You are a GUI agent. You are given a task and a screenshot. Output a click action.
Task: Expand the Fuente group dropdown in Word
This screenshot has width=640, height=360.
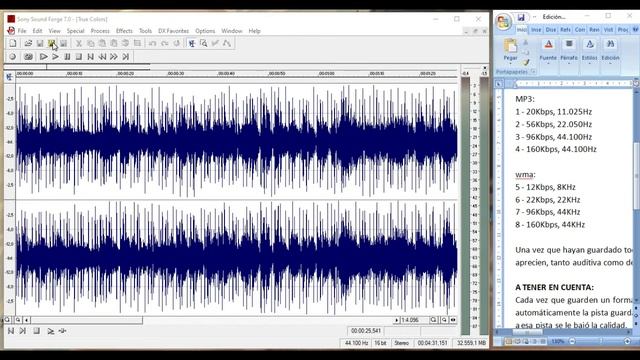click(548, 52)
